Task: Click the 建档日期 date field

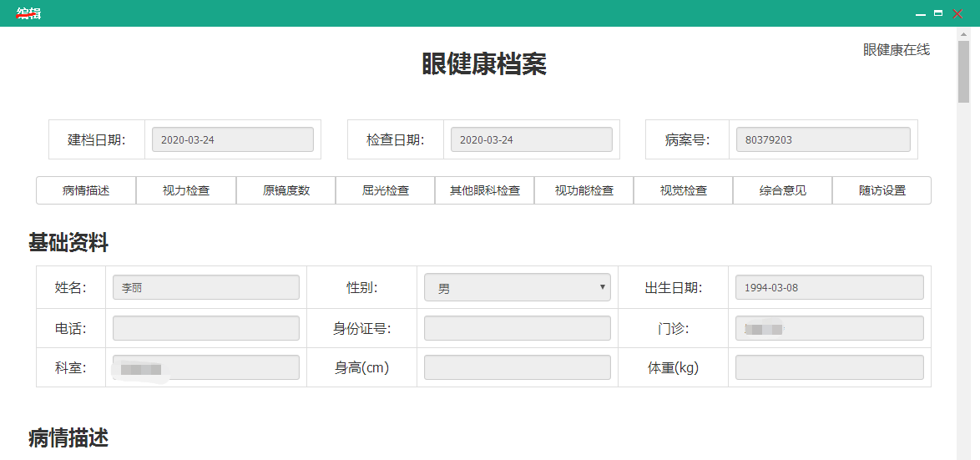Action: (233, 139)
